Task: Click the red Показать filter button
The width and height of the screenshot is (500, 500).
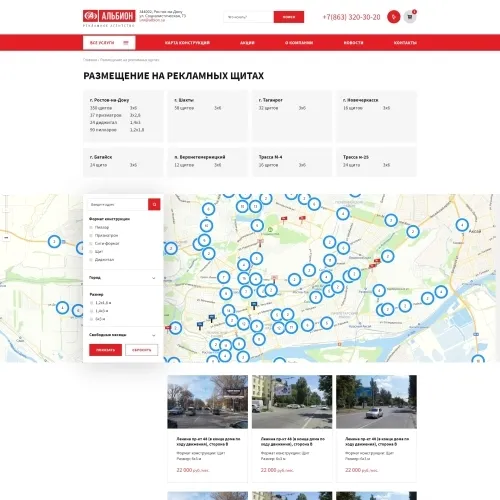Action: click(105, 350)
